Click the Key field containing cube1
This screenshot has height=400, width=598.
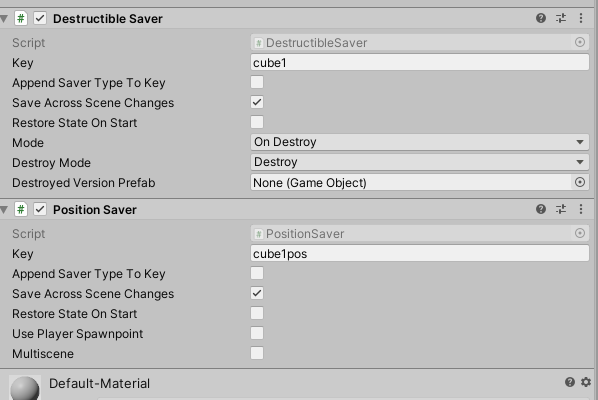pyautogui.click(x=420, y=62)
